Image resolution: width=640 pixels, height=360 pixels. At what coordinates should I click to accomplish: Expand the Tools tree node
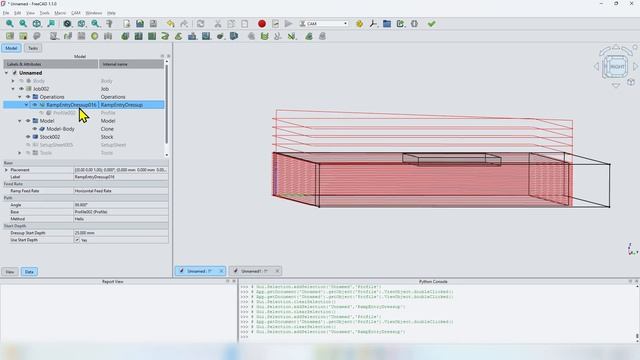19,153
